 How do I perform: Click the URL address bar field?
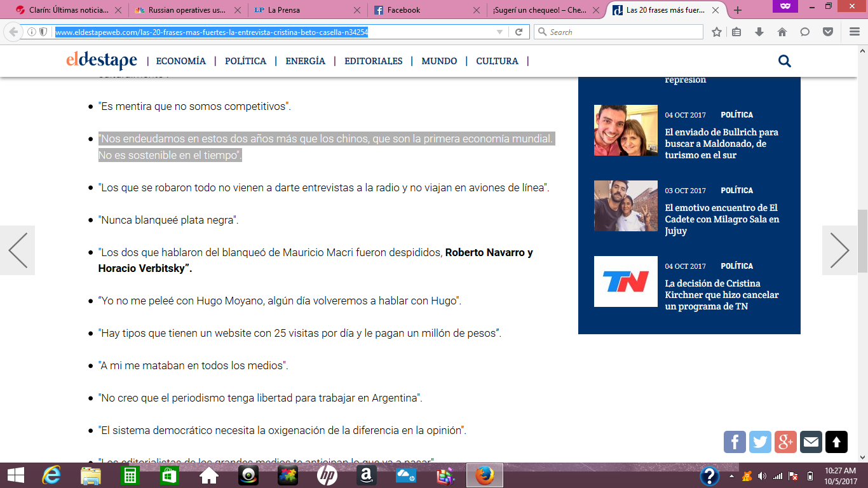[273, 32]
